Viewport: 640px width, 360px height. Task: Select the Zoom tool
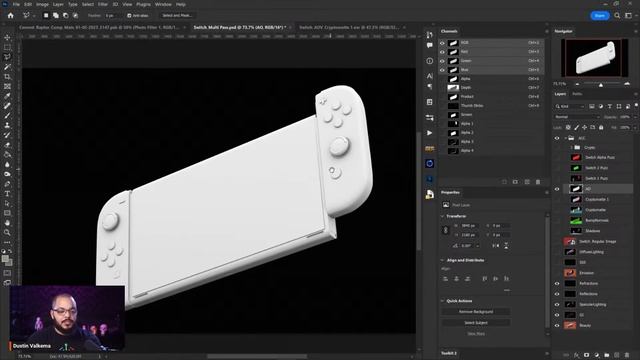point(7,233)
